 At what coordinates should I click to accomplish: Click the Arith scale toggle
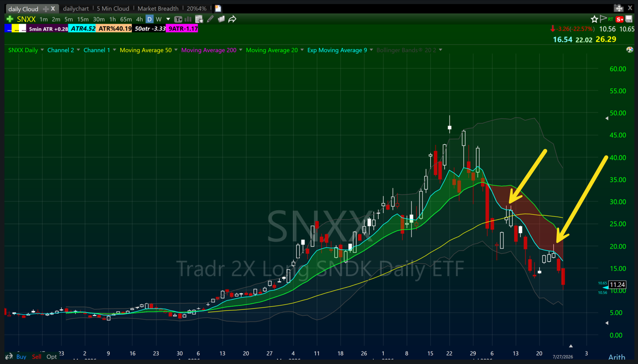point(617,358)
